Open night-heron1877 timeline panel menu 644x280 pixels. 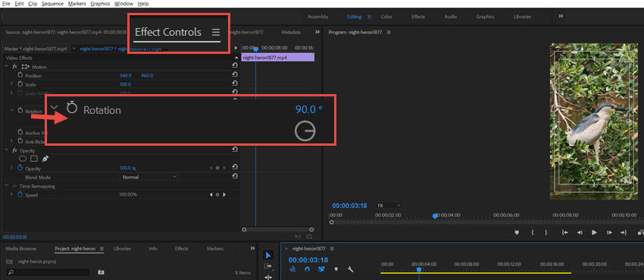(332, 249)
